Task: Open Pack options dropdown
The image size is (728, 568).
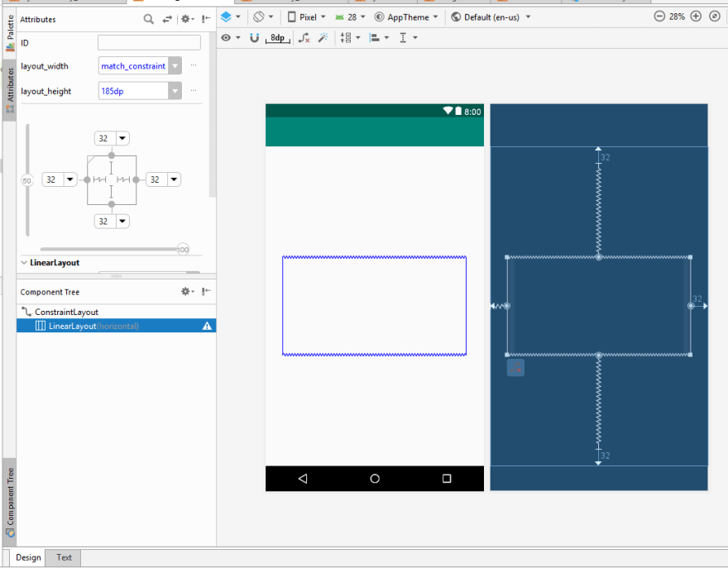Action: tap(350, 37)
